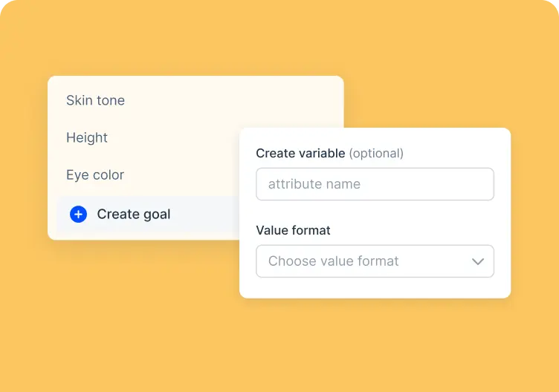559x392 pixels.
Task: Choose Height from the attribute list
Action: pos(87,138)
